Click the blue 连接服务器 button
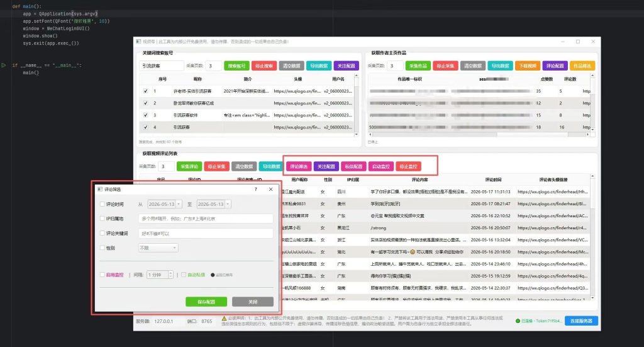Image resolution: width=644 pixels, height=347 pixels. click(x=581, y=321)
